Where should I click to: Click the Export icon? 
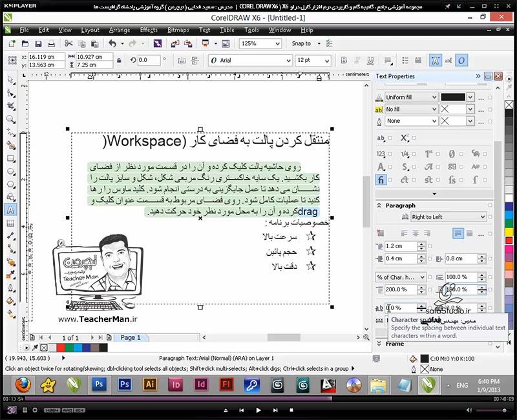[188, 43]
